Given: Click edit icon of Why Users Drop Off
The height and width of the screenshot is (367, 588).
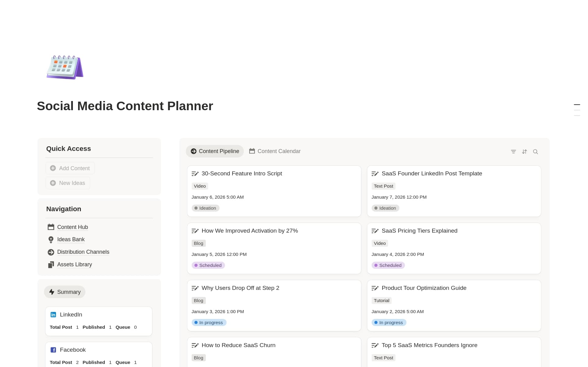Looking at the screenshot, I should 195,288.
